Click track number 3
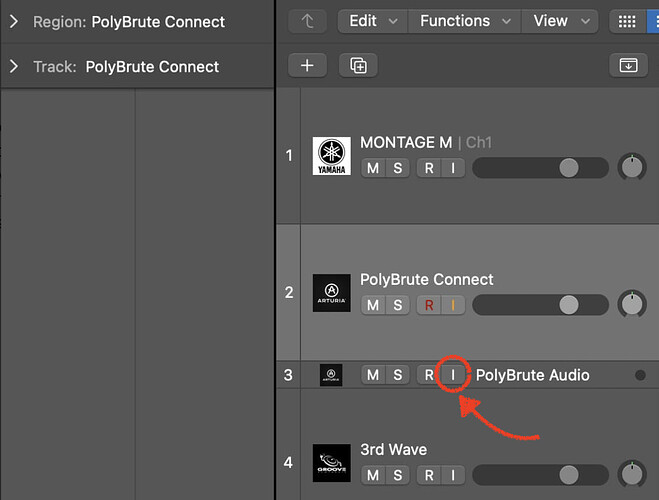Viewport: 659px width, 500px height. (288, 375)
